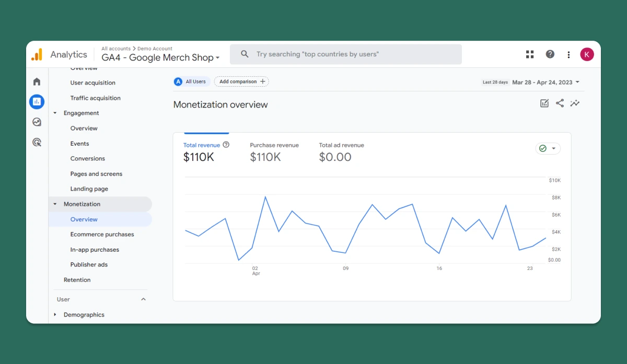Open the Mar 28 - Apr 24, 2023 date range

(x=546, y=82)
